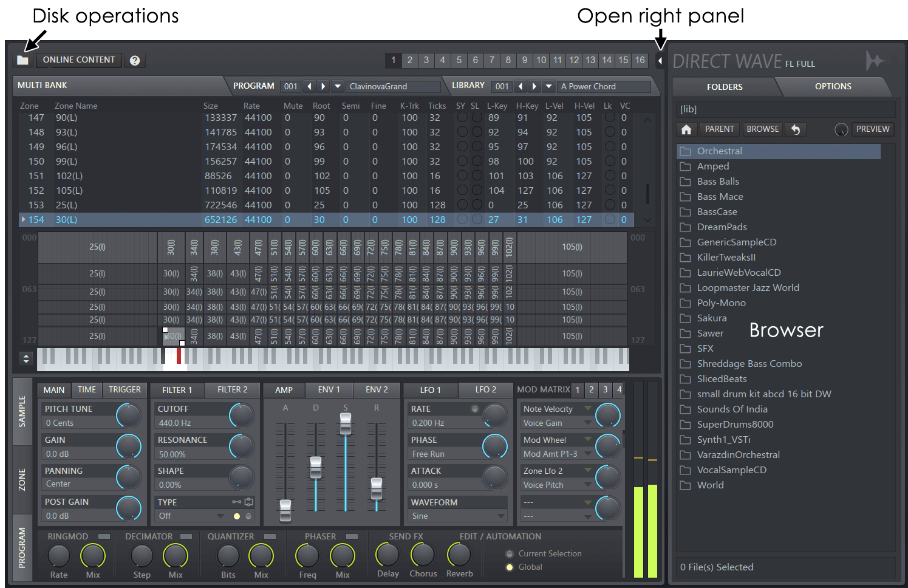Select the PROGRAM vertical tab
Image resolution: width=908 pixels, height=588 pixels.
tap(22, 548)
